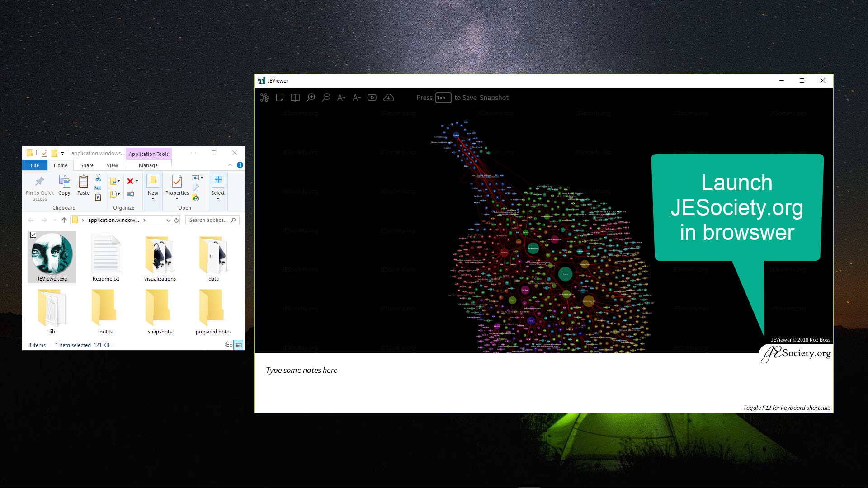Click the sticky note icon in JEViewer toolbar
The height and width of the screenshot is (488, 868).
point(280,98)
